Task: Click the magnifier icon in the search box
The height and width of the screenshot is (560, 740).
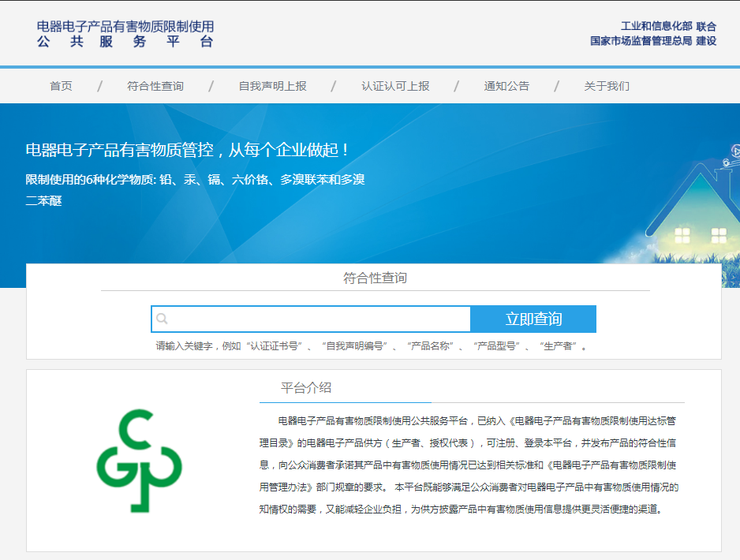Action: pos(163,319)
